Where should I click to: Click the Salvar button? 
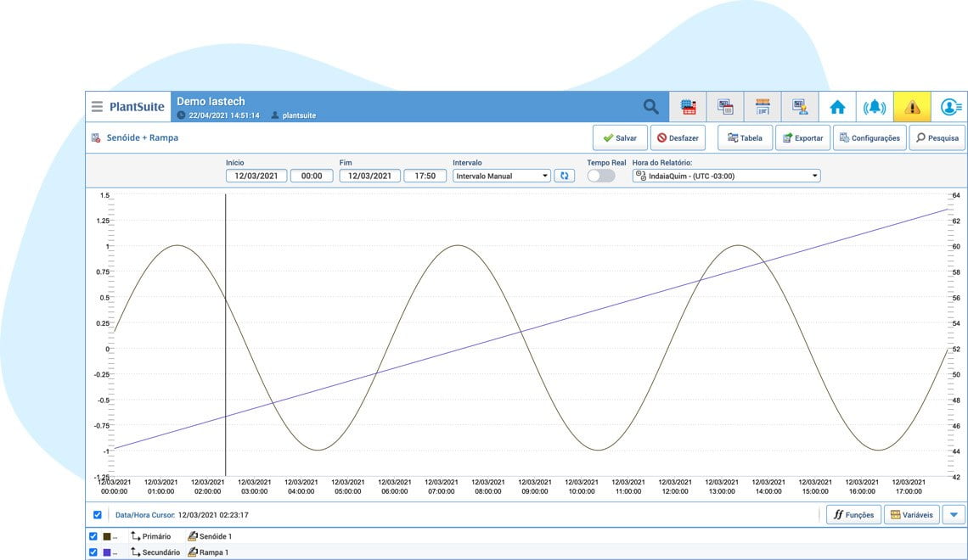620,137
